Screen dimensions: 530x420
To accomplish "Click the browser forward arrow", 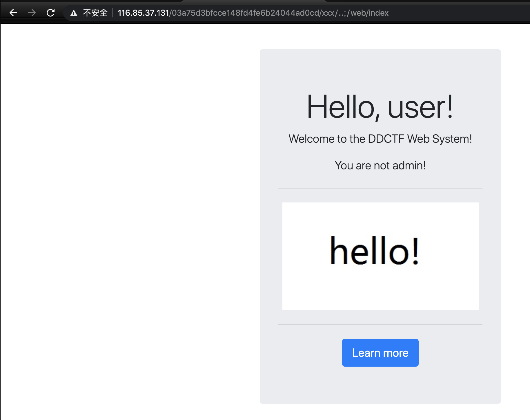I will click(x=32, y=13).
